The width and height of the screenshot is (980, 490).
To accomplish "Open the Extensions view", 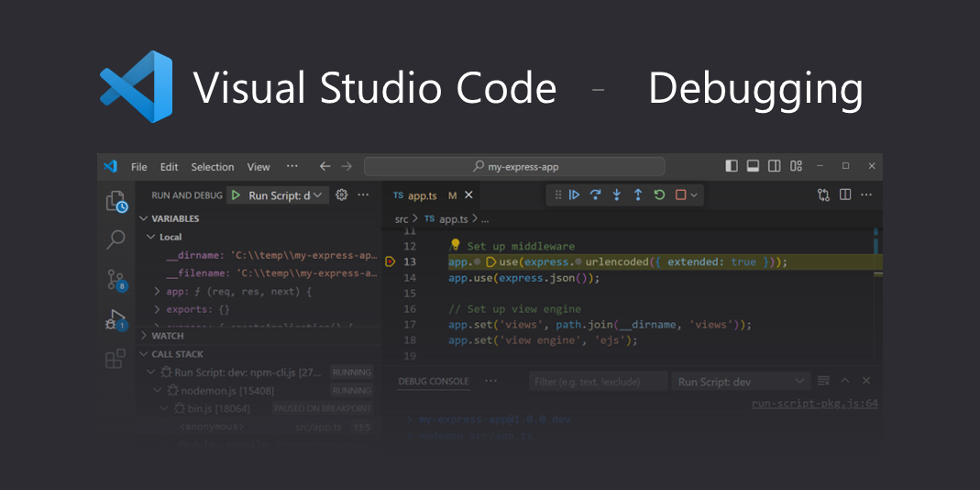I will (x=116, y=359).
